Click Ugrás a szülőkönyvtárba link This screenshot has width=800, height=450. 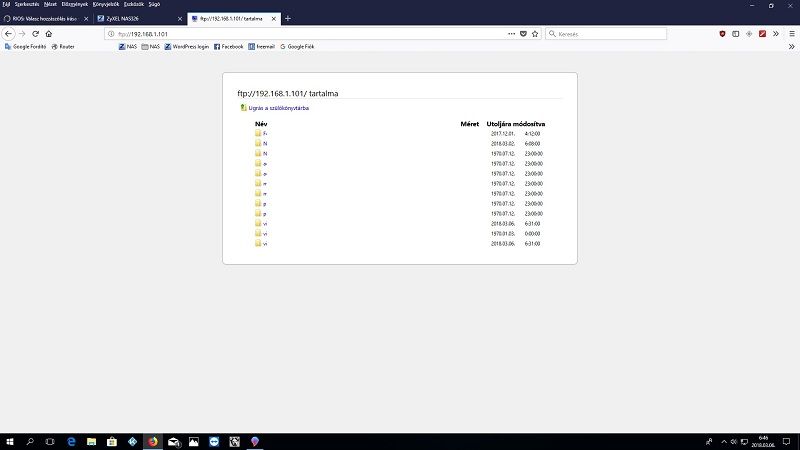(279, 108)
